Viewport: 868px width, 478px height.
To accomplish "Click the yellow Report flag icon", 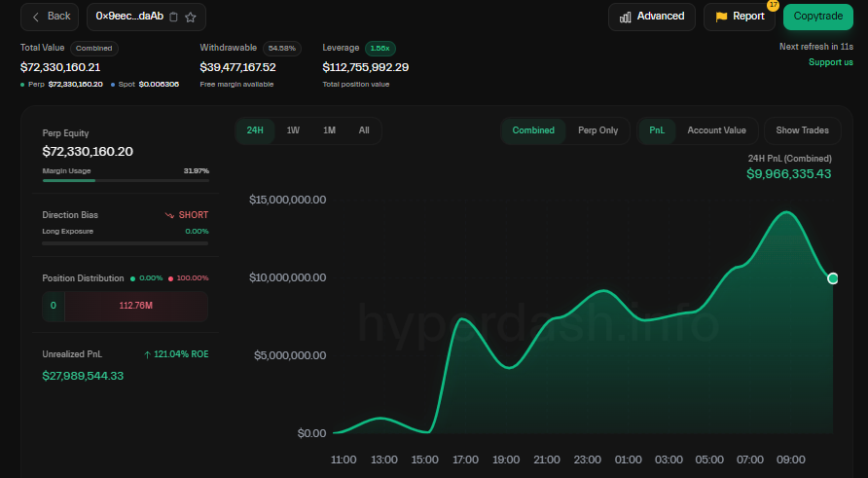I will click(x=721, y=17).
